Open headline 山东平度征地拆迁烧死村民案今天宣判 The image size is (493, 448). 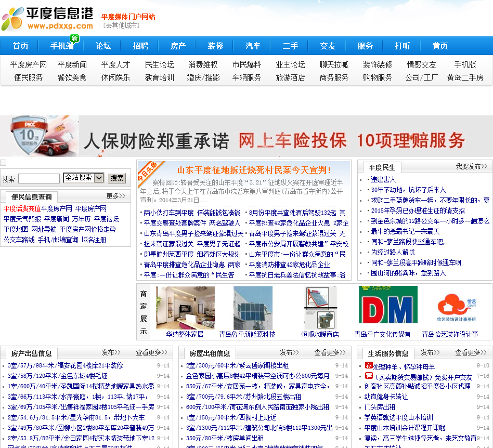pos(254,170)
